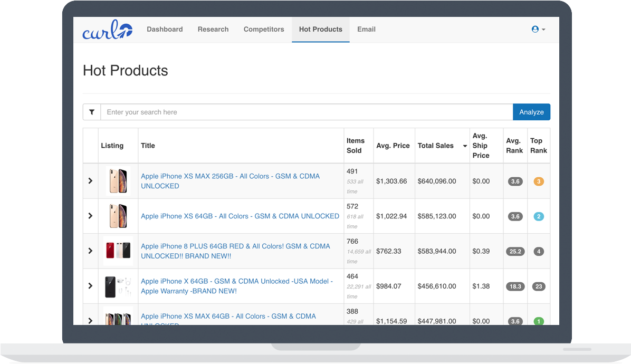Viewport: 631px width, 364px height.
Task: Open the Total Sales sort dropdown arrow
Action: (464, 146)
